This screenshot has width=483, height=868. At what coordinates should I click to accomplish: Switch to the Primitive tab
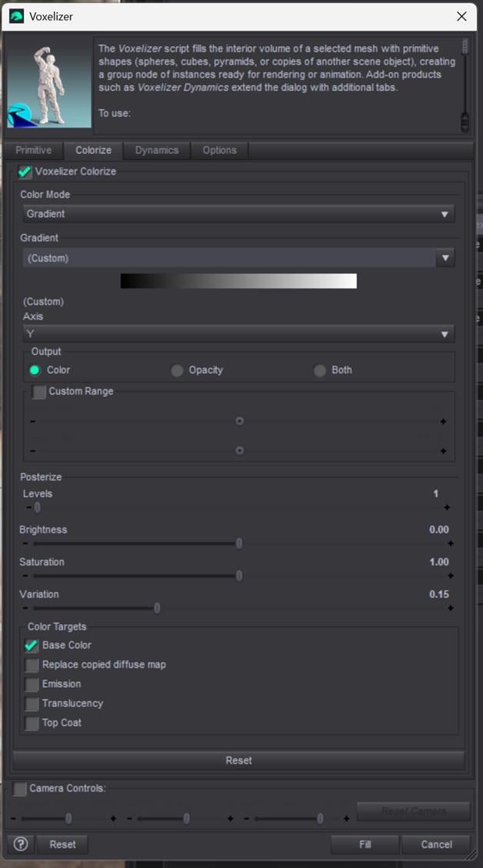pos(33,150)
